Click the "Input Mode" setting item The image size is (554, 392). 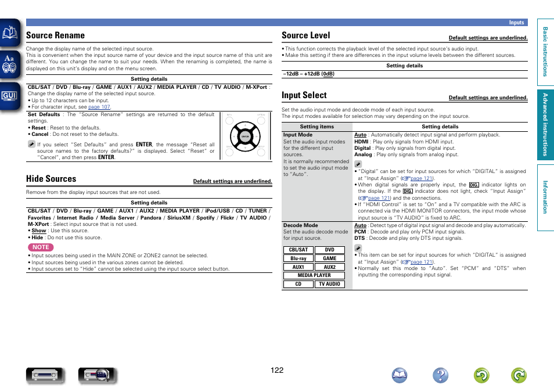[x=297, y=135]
